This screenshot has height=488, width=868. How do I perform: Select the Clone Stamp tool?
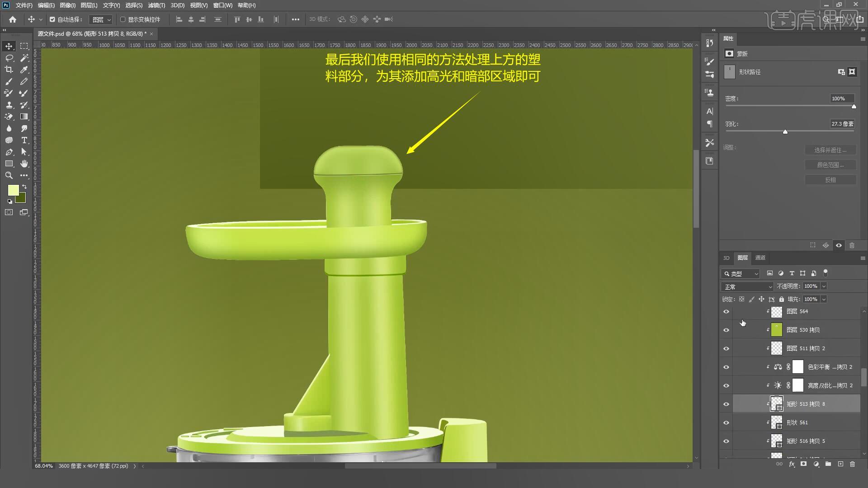pos(9,105)
